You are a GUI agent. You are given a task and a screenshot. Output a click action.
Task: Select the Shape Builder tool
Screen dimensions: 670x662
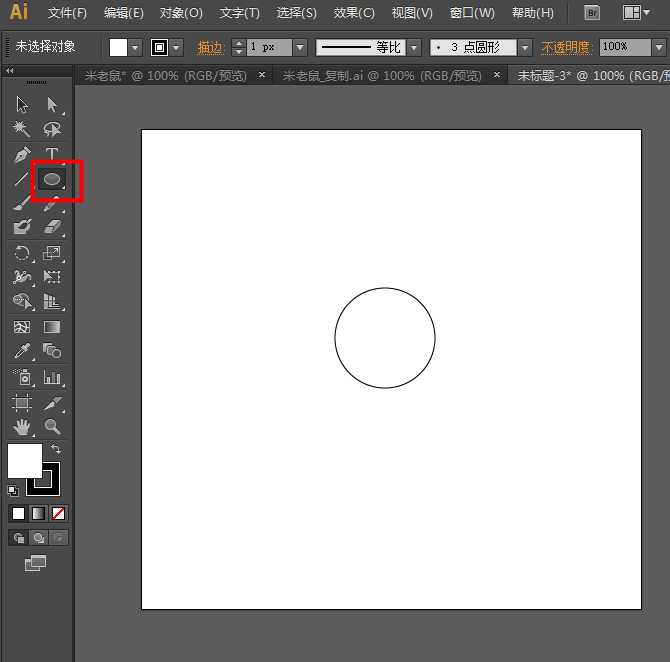pyautogui.click(x=22, y=301)
